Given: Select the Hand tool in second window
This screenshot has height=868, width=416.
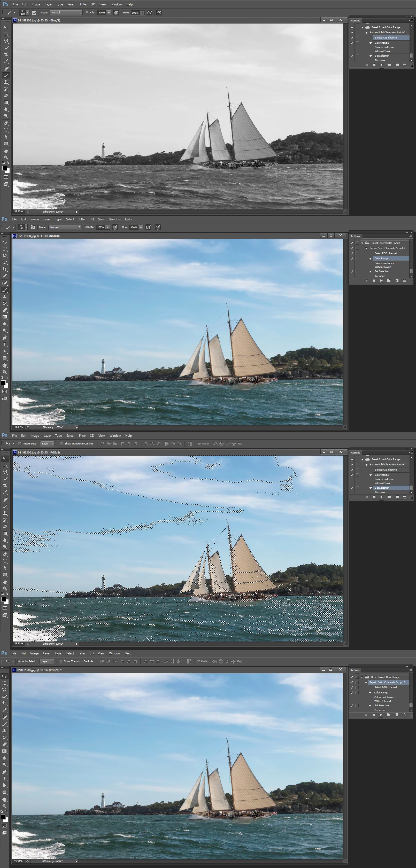Looking at the screenshot, I should 5,365.
